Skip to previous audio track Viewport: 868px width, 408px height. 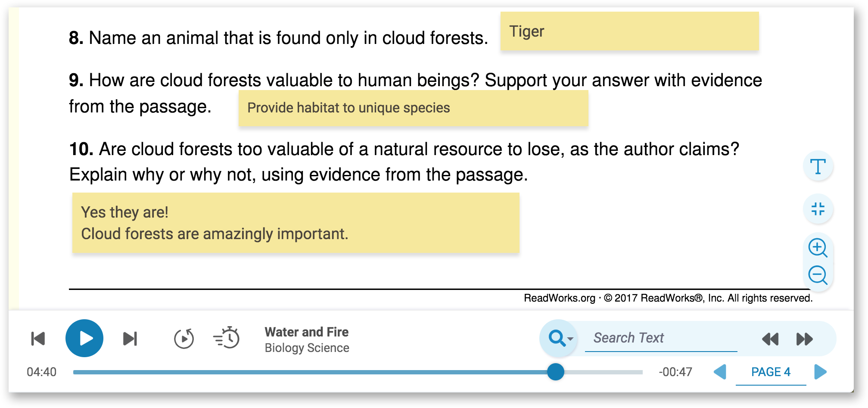click(38, 339)
